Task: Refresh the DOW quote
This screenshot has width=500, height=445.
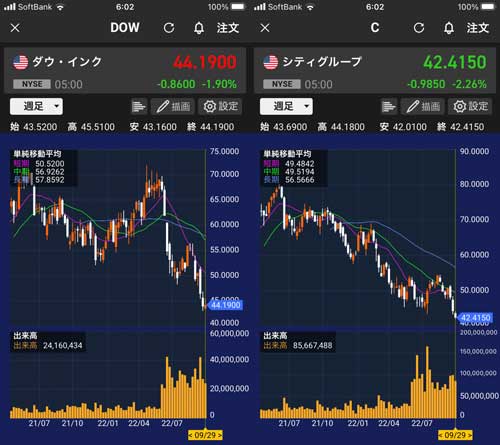Action: tap(169, 28)
